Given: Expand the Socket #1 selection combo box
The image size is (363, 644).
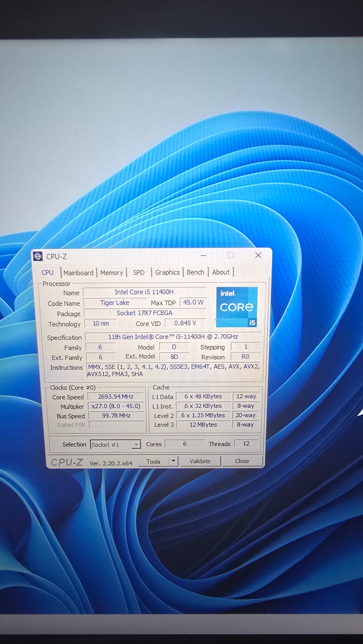Looking at the screenshot, I should tap(115, 445).
